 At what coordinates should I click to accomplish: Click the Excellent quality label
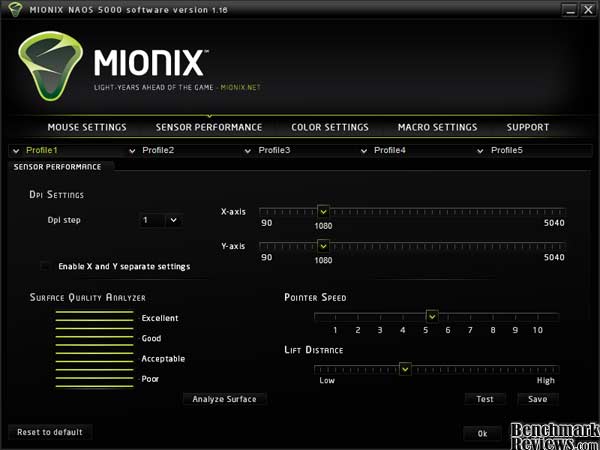pos(160,318)
